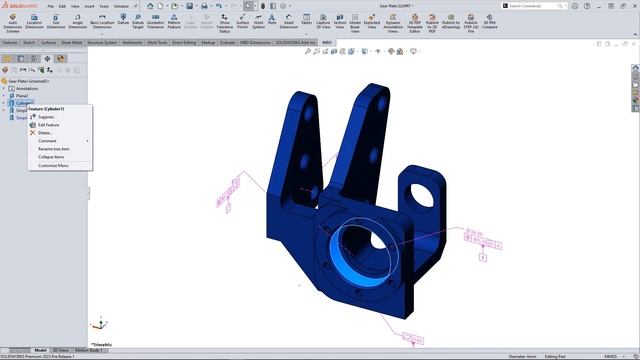The image size is (640, 360).
Task: Switch to the Evaluate ribbon tab
Action: point(227,42)
